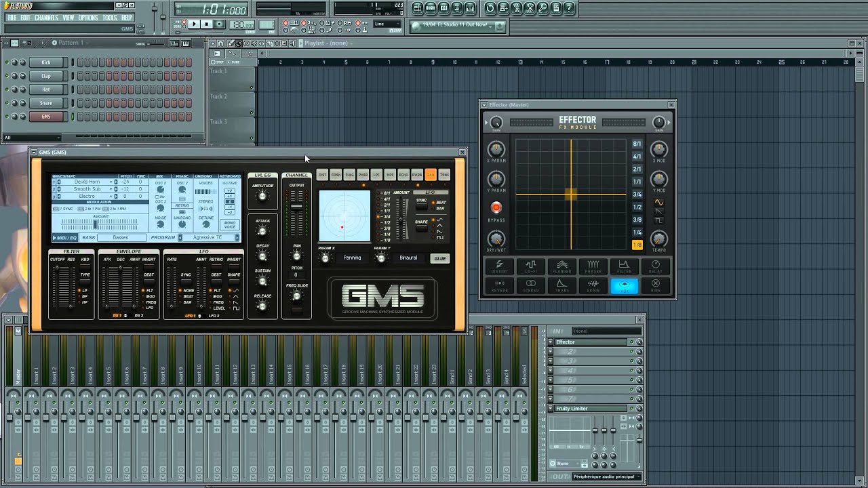
Task: Select the Ring effect in Effector
Action: (656, 286)
